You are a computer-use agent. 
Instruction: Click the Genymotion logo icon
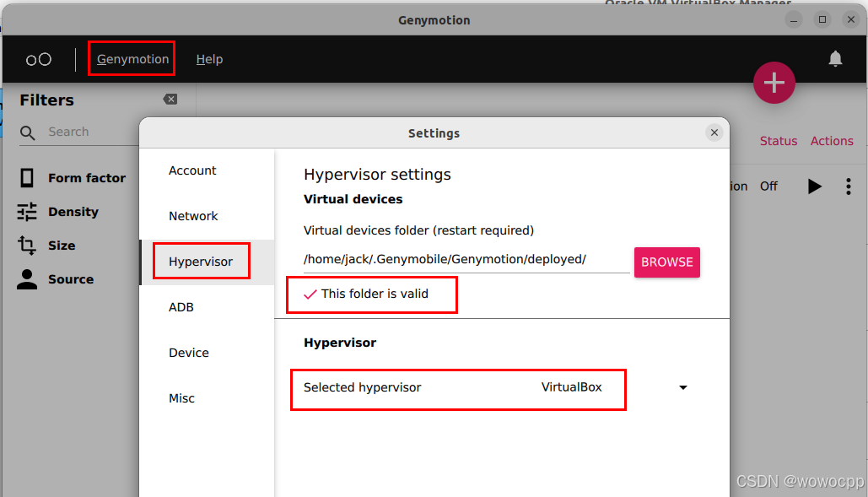pos(39,59)
